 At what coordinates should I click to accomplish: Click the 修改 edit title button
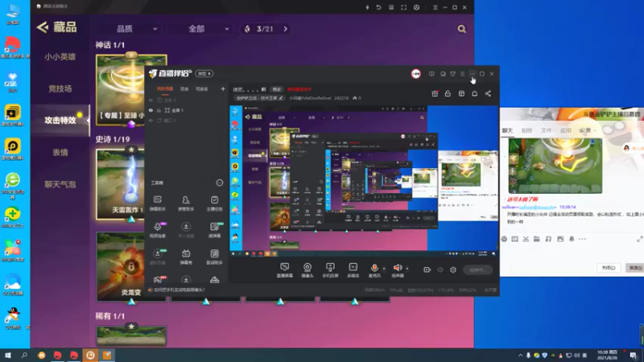(x=276, y=89)
